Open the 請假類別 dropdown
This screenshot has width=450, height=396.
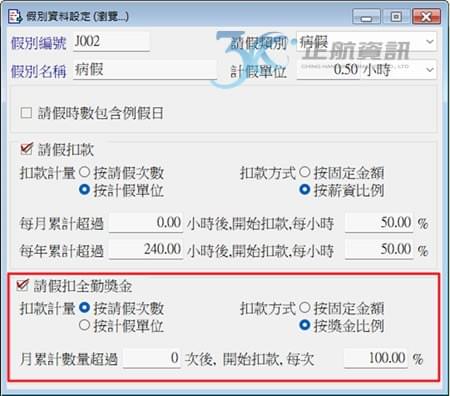click(x=430, y=42)
